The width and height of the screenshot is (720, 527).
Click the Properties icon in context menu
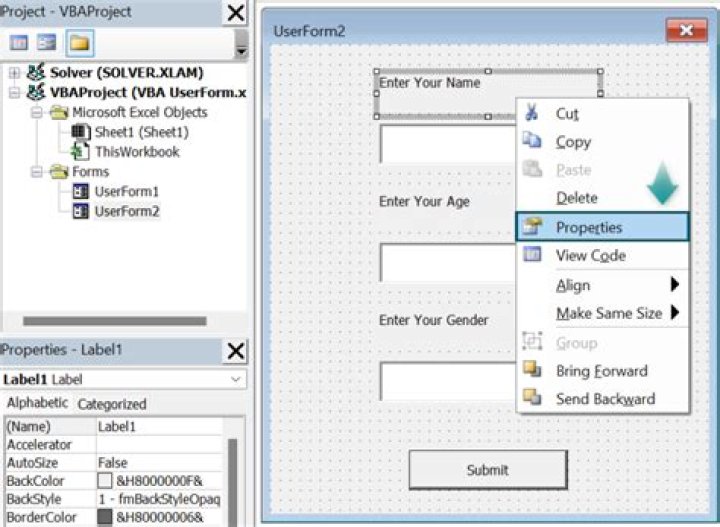coord(532,225)
